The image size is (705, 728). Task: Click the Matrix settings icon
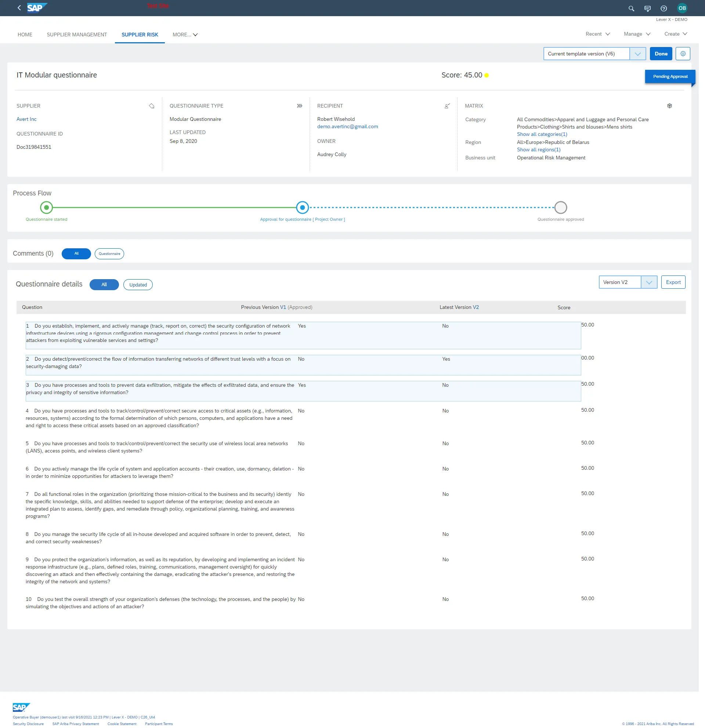(x=669, y=106)
